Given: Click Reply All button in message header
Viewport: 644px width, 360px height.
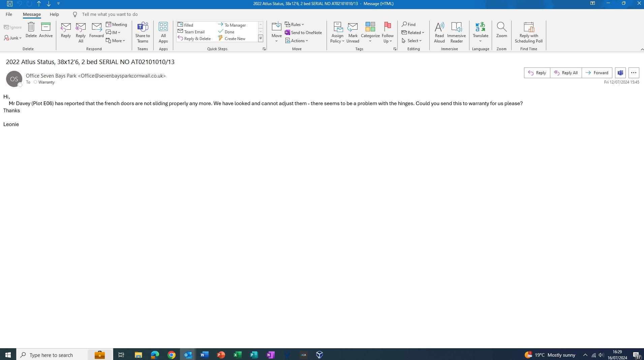Looking at the screenshot, I should (x=566, y=73).
